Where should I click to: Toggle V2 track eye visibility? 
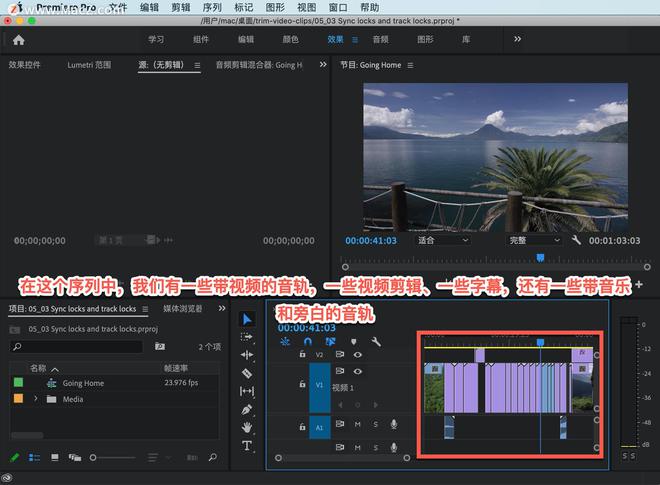[x=357, y=354]
